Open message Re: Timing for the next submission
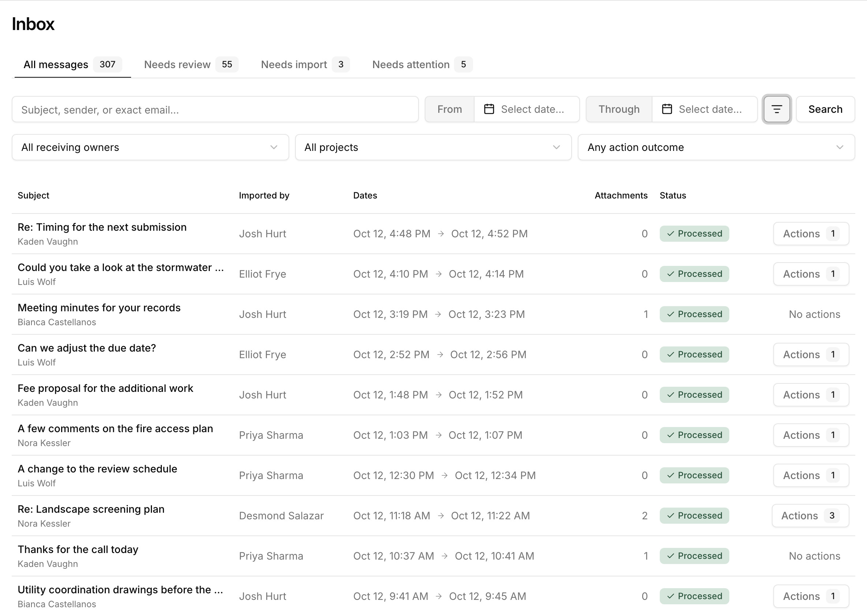Viewport: 867px width, 616px height. 102,227
